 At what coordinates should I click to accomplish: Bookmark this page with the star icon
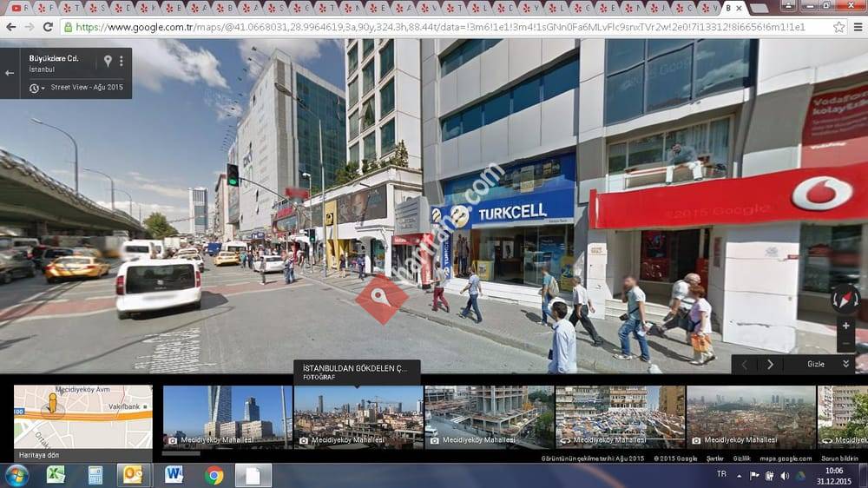click(839, 27)
